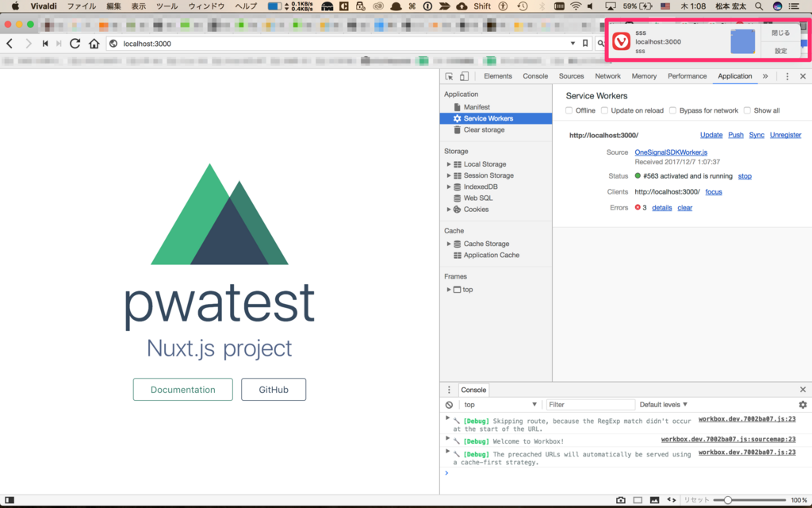This screenshot has height=508, width=812.
Task: Enable the Bypass for network checkbox
Action: click(x=672, y=110)
